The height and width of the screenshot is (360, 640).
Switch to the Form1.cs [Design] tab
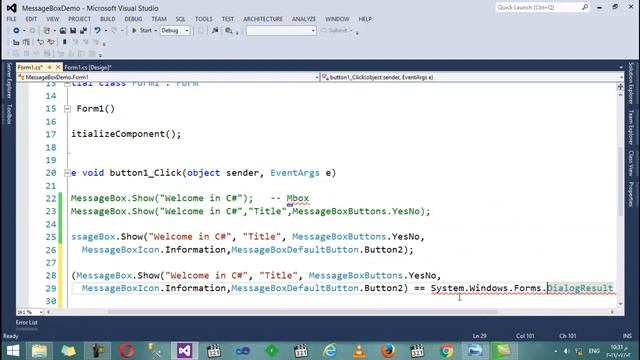click(88, 67)
